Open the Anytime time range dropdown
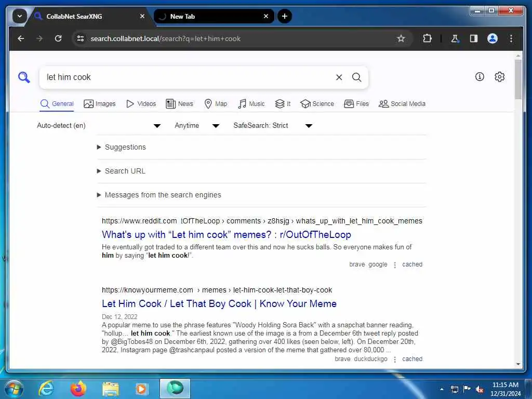 coord(197,126)
